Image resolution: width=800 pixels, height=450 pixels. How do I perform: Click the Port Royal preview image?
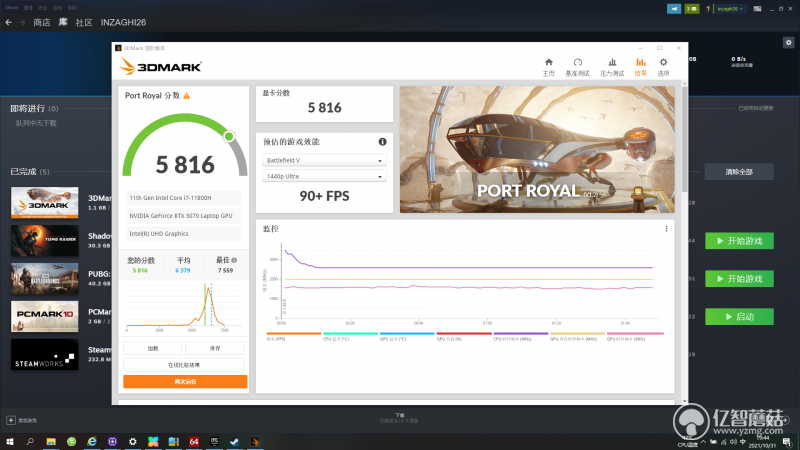point(537,149)
